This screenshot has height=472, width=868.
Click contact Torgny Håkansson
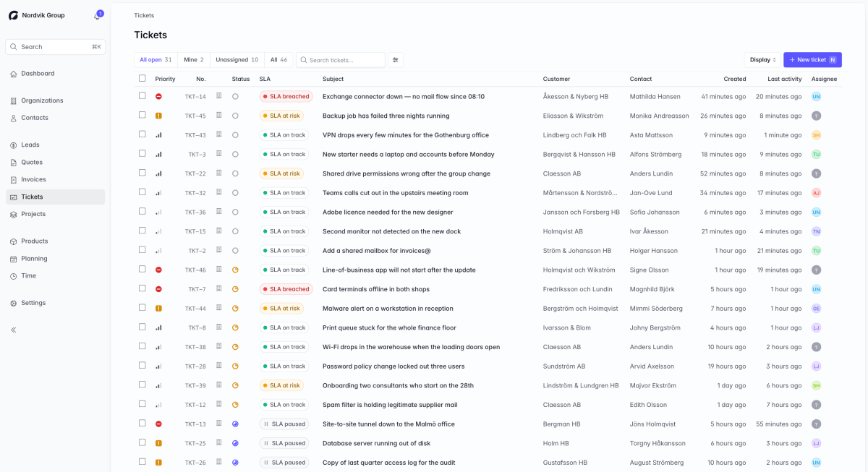tap(658, 443)
